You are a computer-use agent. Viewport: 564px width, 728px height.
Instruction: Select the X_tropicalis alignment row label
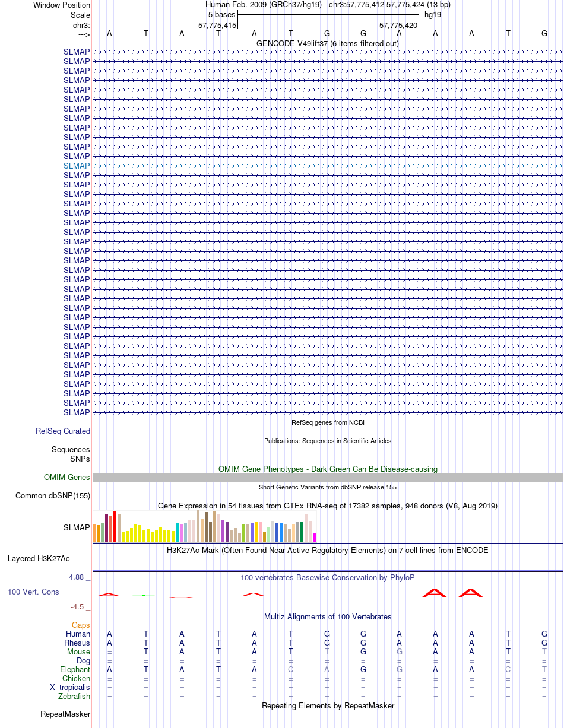(70, 687)
